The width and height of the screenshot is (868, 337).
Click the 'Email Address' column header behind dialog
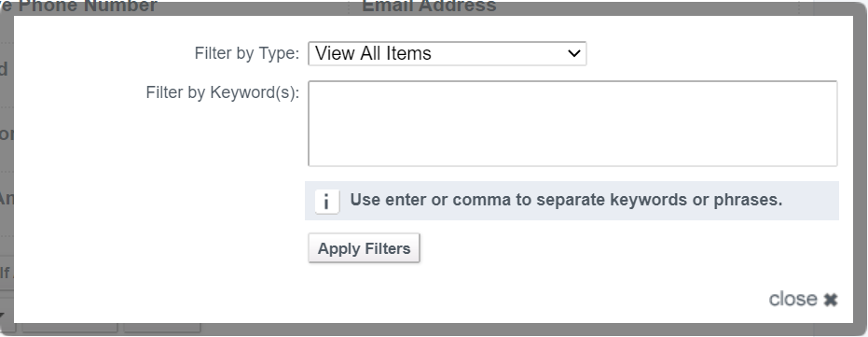coord(429,7)
